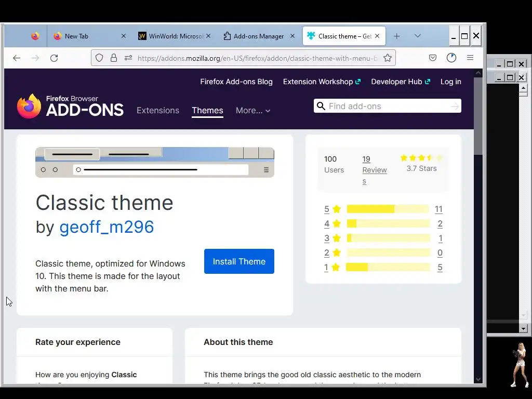This screenshot has width=532, height=399.
Task: Close the New Tab tab
Action: point(124,36)
